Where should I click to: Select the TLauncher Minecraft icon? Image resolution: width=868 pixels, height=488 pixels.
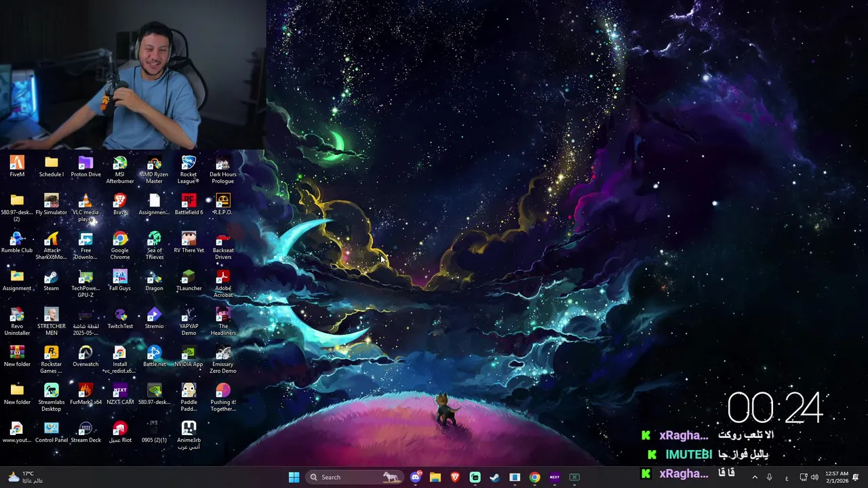tap(189, 281)
